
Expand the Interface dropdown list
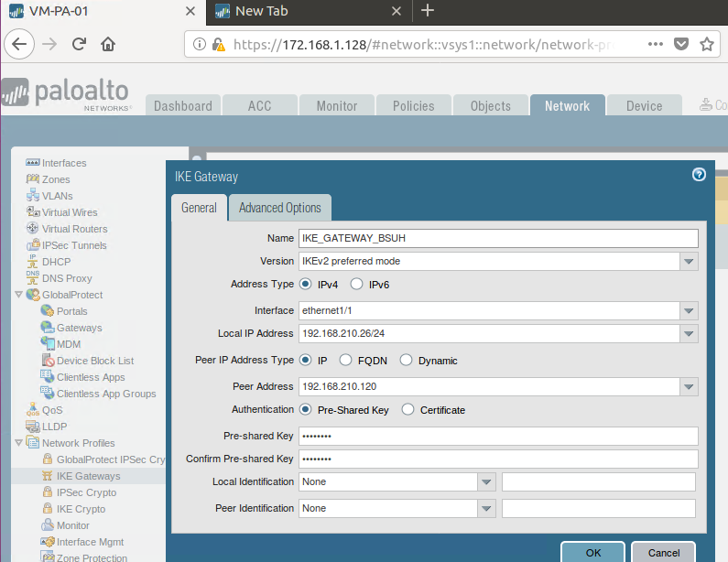tap(689, 311)
